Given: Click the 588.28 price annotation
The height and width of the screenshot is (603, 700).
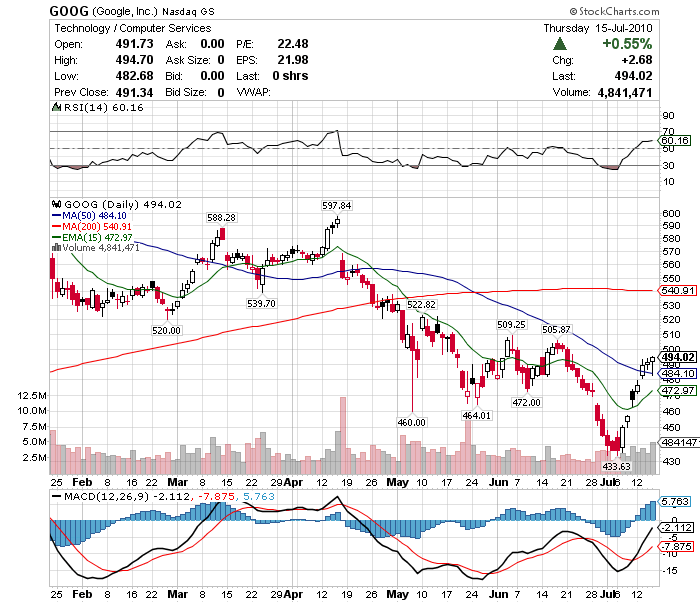Looking at the screenshot, I should pos(221,217).
